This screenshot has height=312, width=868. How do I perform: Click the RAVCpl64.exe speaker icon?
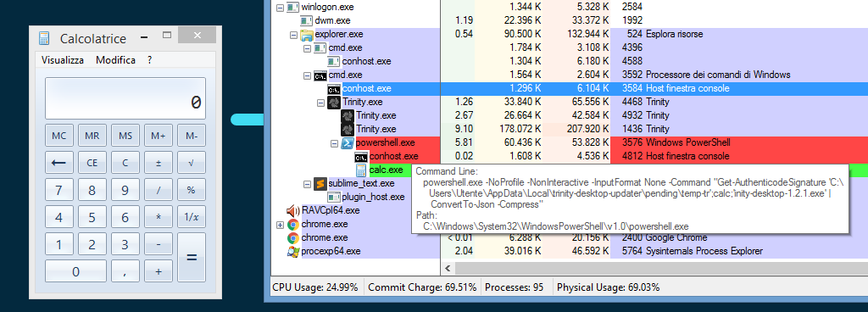point(293,210)
